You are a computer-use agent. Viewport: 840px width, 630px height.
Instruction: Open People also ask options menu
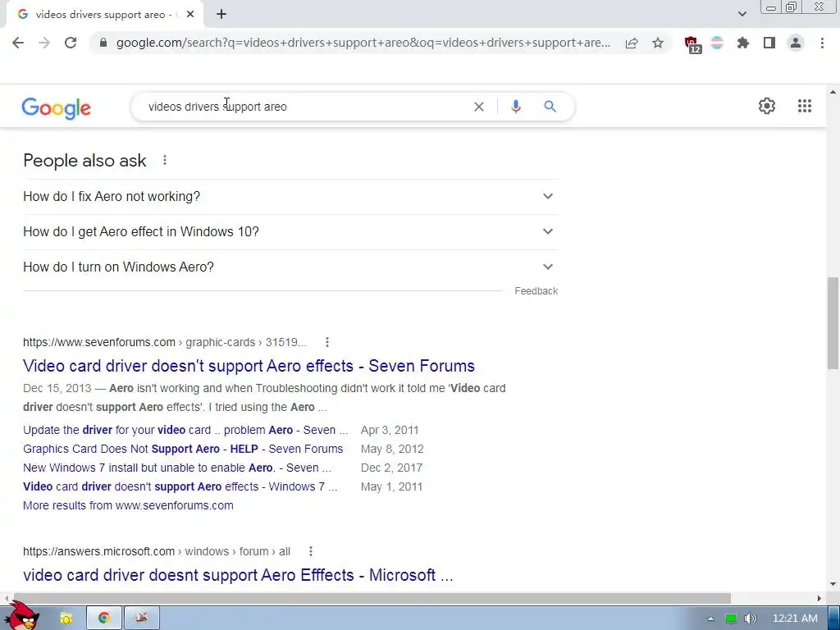(165, 160)
